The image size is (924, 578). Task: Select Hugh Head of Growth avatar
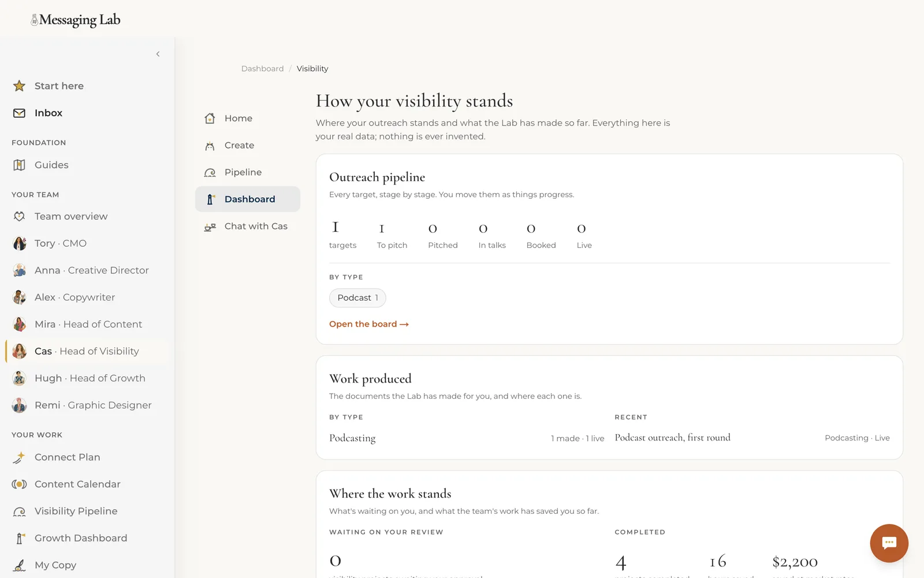pyautogui.click(x=19, y=378)
